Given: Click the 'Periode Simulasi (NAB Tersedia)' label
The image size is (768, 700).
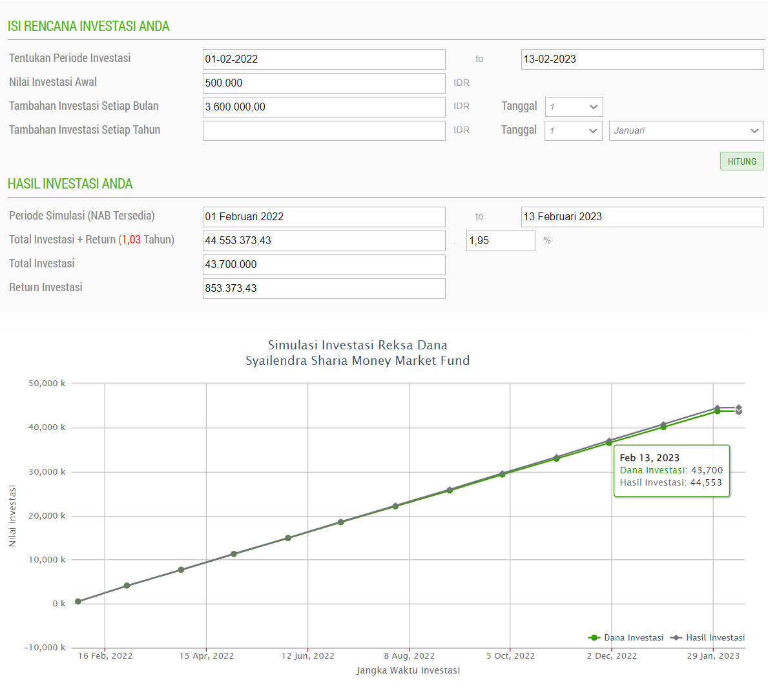Looking at the screenshot, I should (82, 216).
